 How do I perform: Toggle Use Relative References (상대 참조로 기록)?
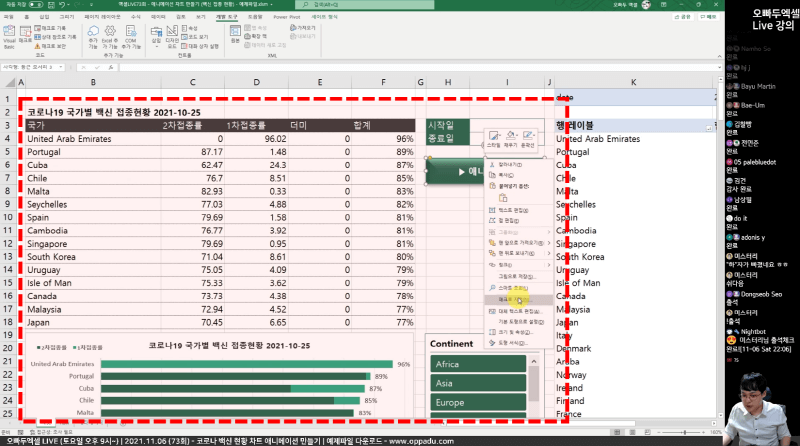[55, 37]
